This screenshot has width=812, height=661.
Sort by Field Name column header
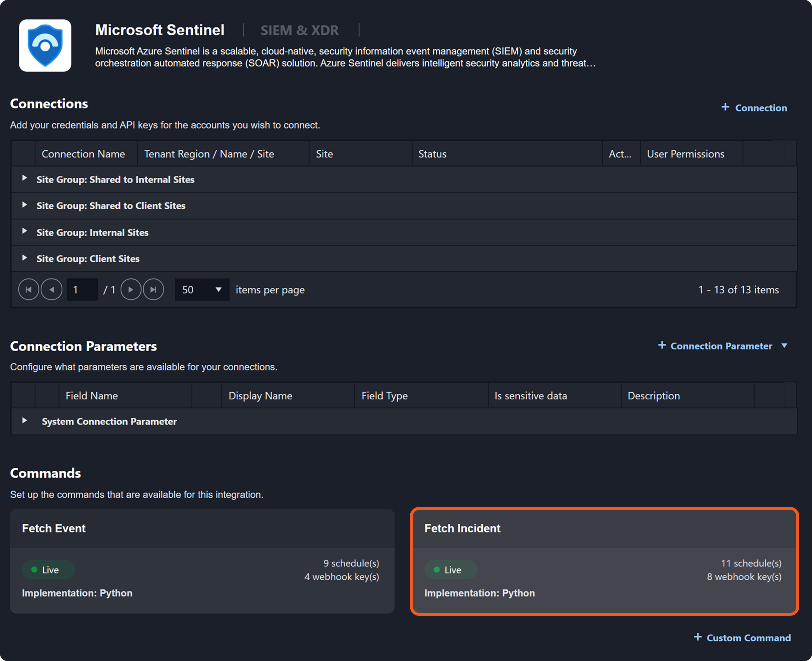pos(92,396)
